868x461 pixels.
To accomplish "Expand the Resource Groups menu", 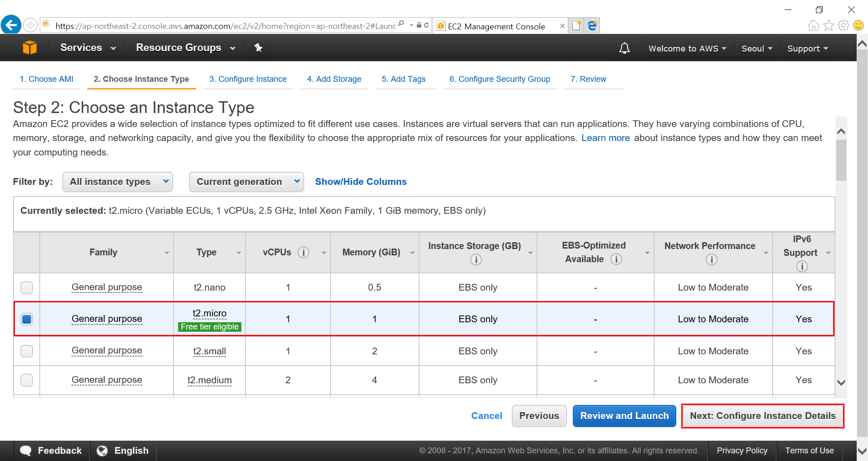I will tap(186, 47).
